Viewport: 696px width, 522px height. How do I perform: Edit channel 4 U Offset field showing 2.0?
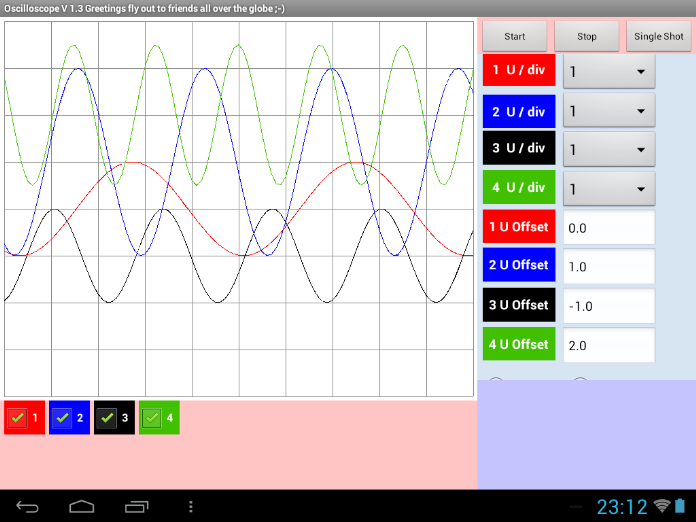609,345
